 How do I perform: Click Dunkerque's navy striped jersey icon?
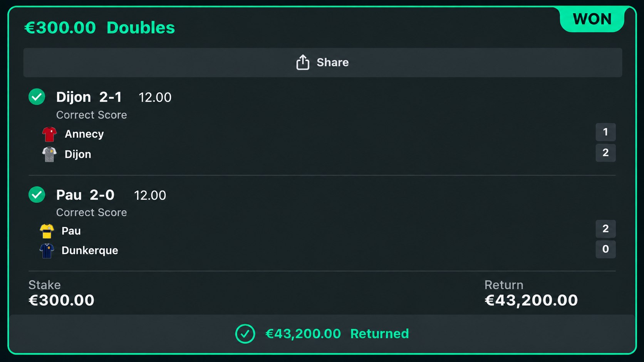[x=47, y=251]
